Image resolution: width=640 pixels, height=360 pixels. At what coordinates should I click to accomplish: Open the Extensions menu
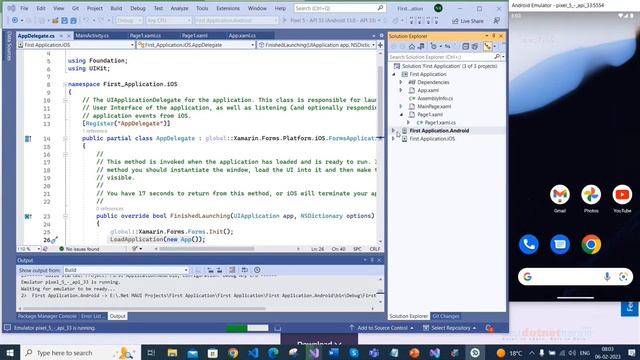(x=228, y=8)
